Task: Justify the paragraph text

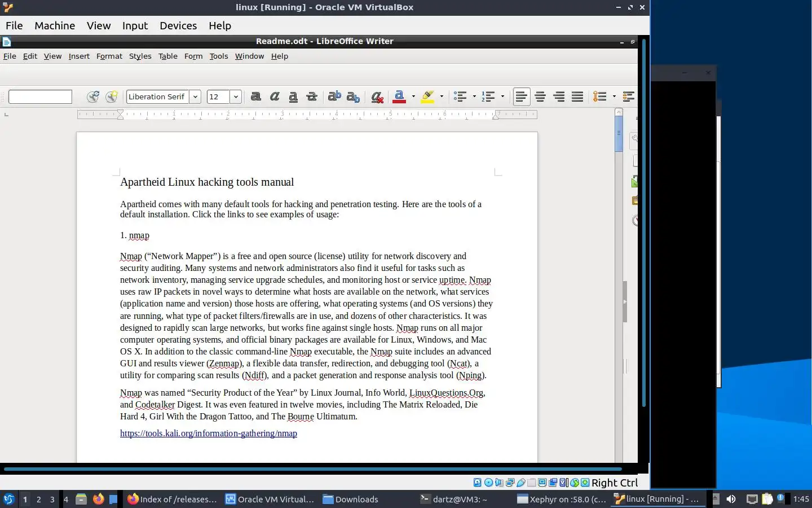Action: [577, 97]
